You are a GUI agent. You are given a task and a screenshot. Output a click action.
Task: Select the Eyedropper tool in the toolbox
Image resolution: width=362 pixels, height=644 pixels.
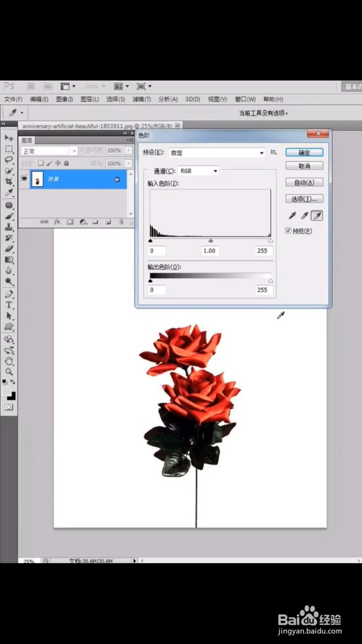point(9,193)
